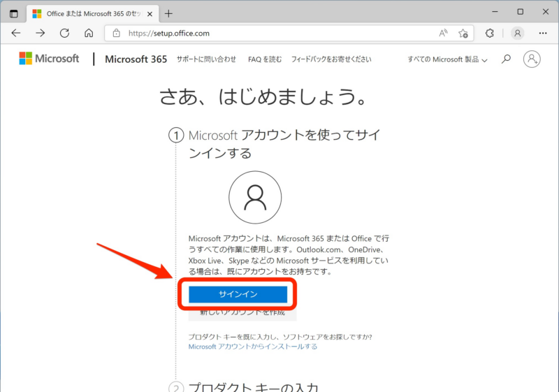
Task: Open the site search magnifier
Action: click(506, 59)
